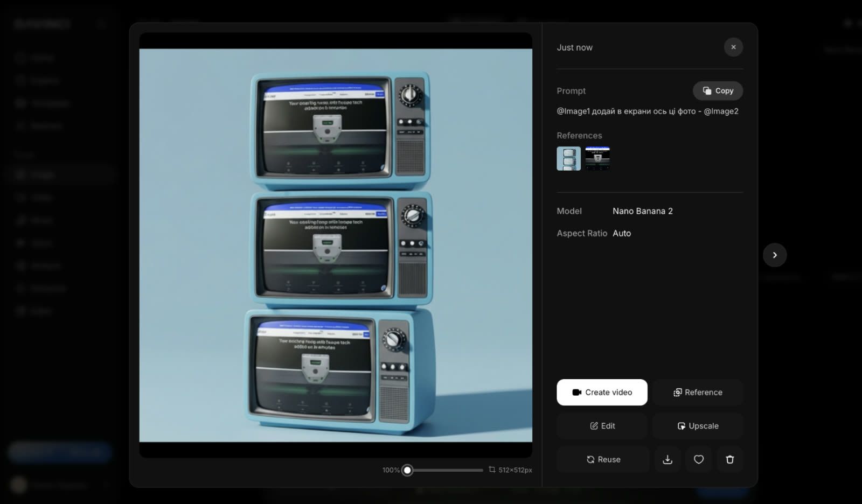862x504 pixels.
Task: Open Edit for this image
Action: [602, 426]
